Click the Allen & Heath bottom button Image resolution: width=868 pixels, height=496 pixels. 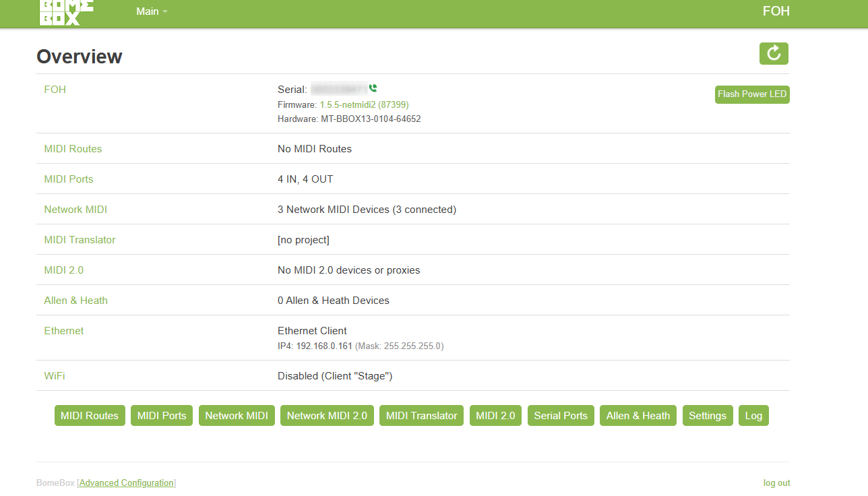[638, 416]
